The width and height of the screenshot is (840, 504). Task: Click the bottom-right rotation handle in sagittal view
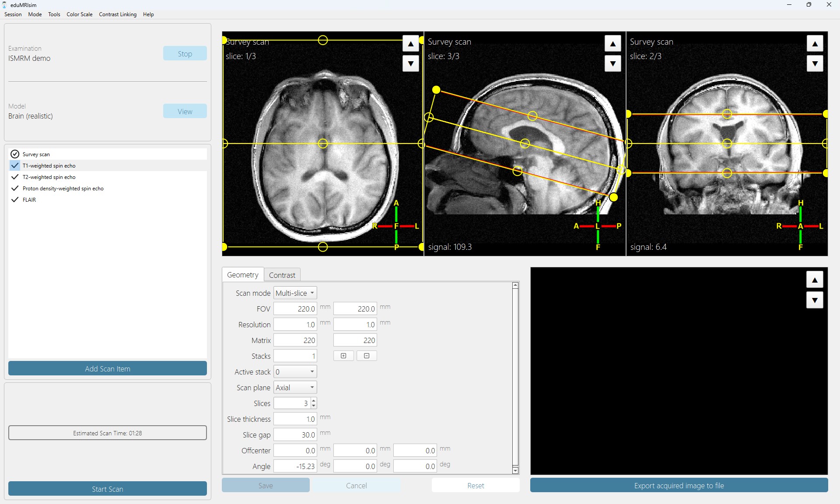point(613,197)
